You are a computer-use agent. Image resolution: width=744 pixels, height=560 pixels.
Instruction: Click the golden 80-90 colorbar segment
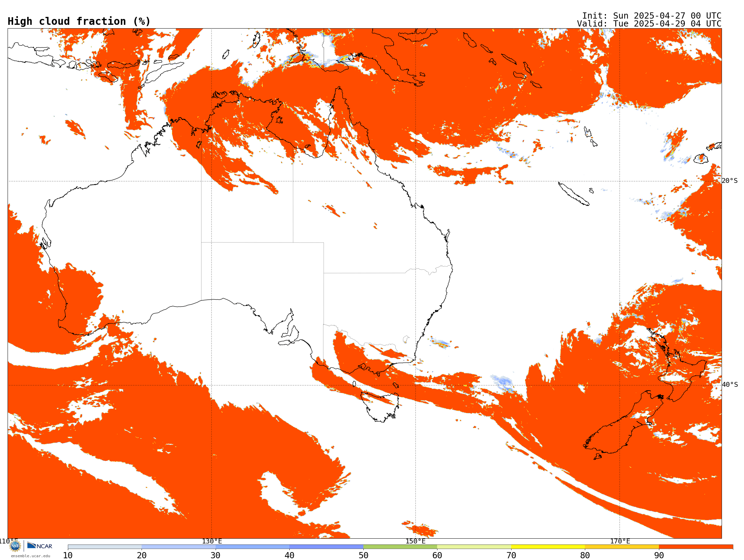622,547
